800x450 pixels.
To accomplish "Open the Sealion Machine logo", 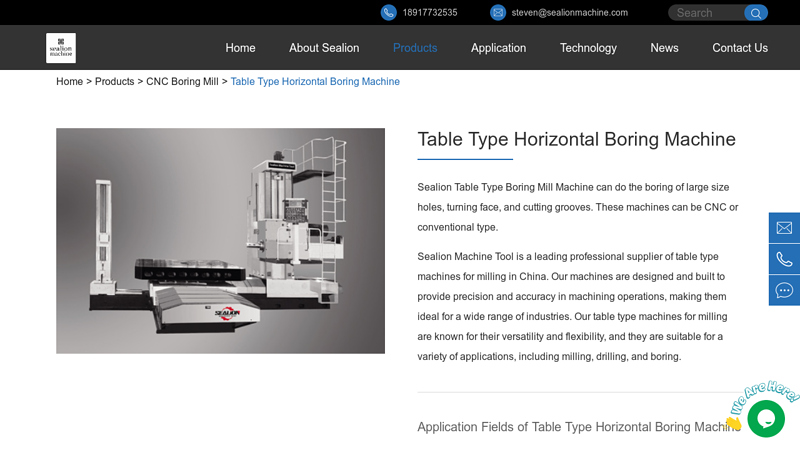I will pos(61,48).
